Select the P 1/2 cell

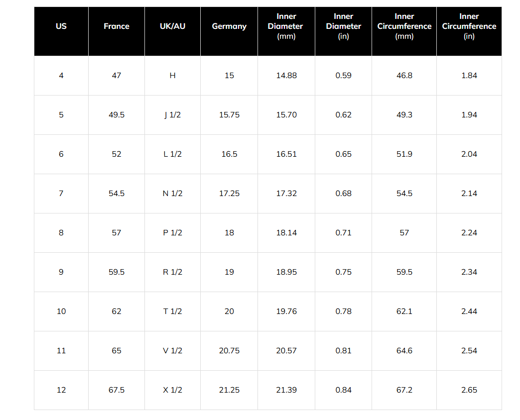click(x=172, y=233)
